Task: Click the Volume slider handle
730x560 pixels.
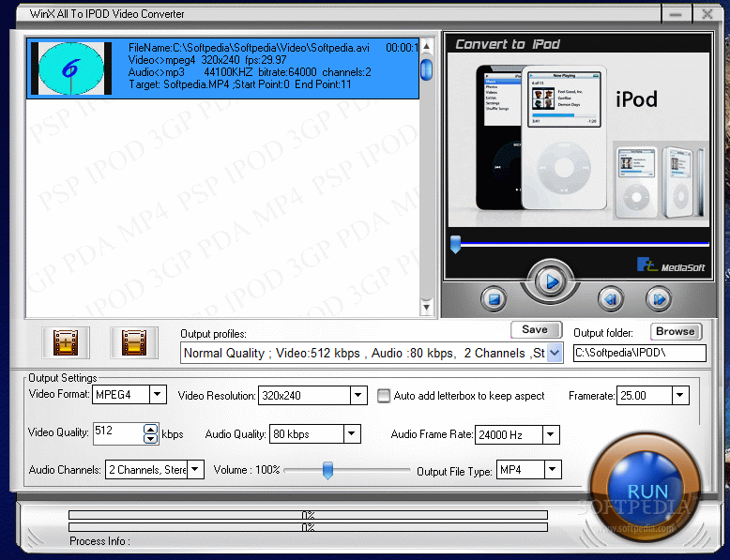Action: [x=327, y=470]
